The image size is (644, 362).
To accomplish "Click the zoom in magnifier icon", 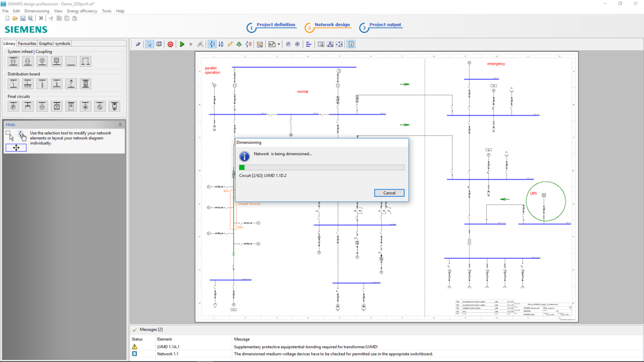I will [x=298, y=44].
